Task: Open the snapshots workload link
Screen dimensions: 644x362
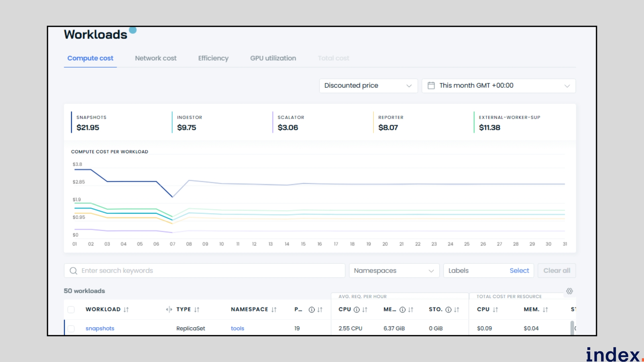Action: point(100,328)
